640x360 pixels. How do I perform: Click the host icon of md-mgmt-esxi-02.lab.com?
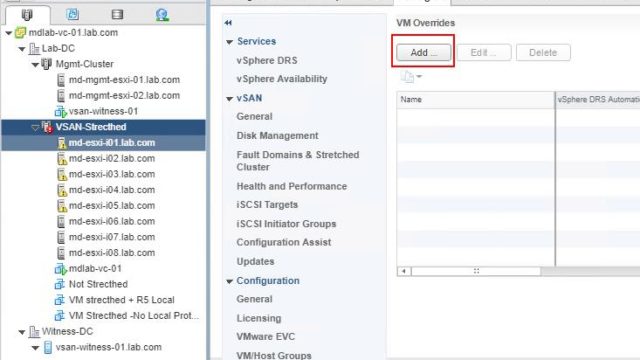click(61, 96)
